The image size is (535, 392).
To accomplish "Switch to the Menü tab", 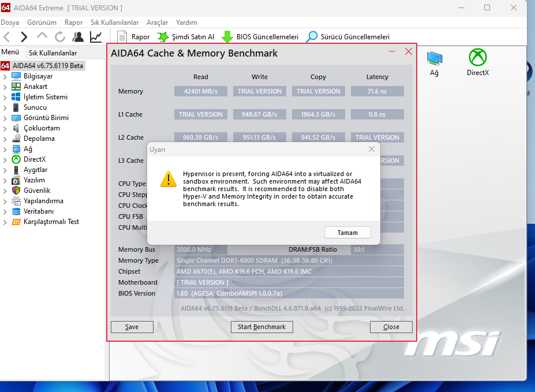I will click(10, 52).
